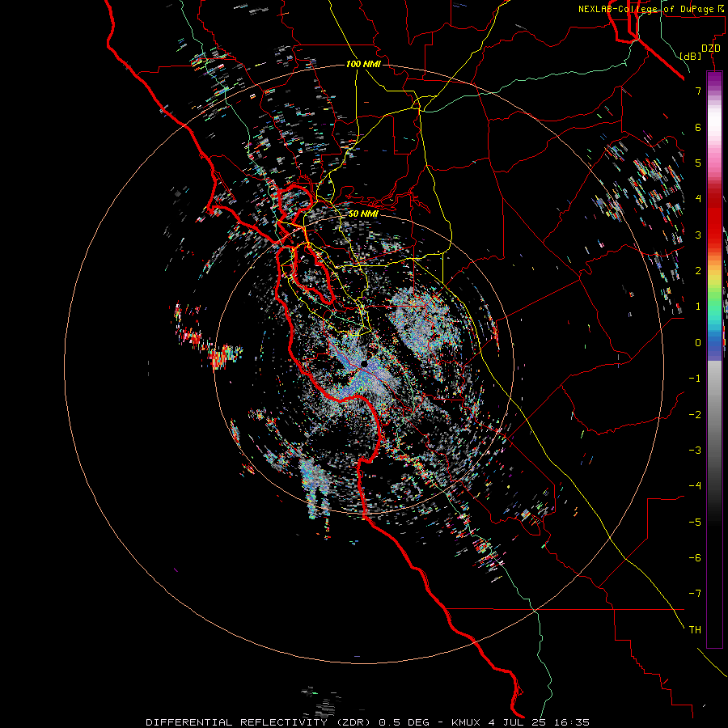The height and width of the screenshot is (728, 728).
Task: Click the "DIFFERENTIAL REFLECTIVITY (ZDR)" caption text
Action: [x=260, y=722]
